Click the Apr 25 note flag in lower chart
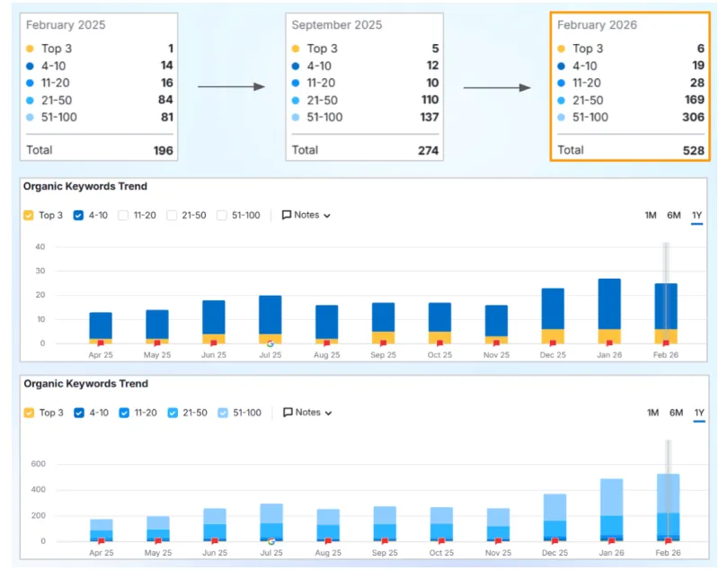Screen dimensions: 728x570 pyautogui.click(x=102, y=541)
